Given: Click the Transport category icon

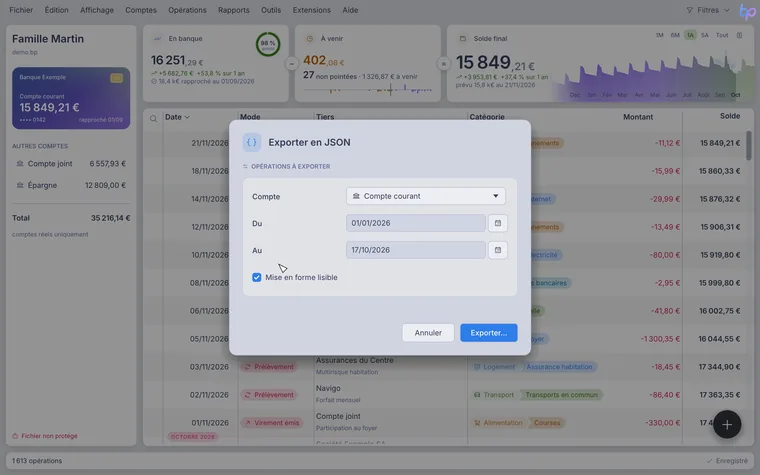Looking at the screenshot, I should [477, 395].
